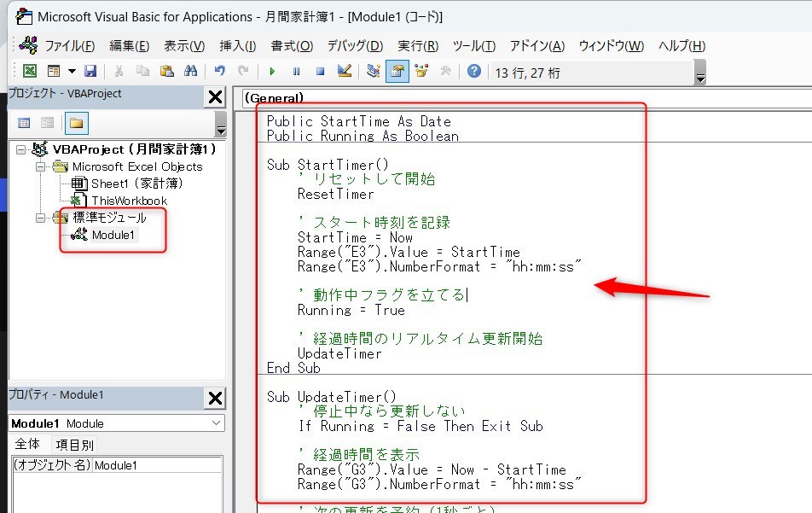Image resolution: width=812 pixels, height=513 pixels.
Task: Click the Toolbox wrench icon
Action: coord(445,71)
